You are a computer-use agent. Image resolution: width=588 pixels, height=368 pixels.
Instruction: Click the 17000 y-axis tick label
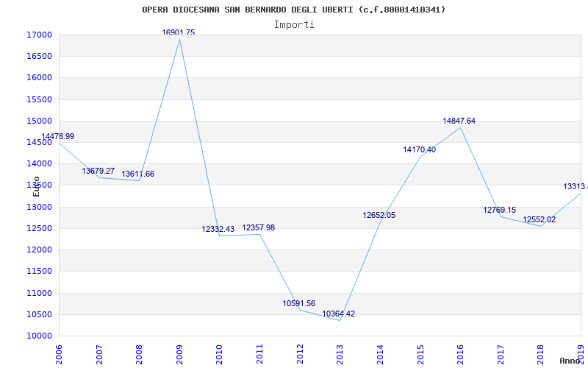(x=39, y=35)
